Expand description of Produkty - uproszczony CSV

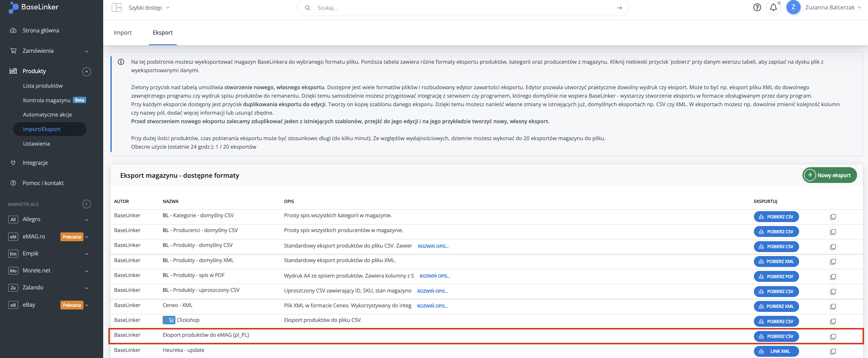pos(432,291)
